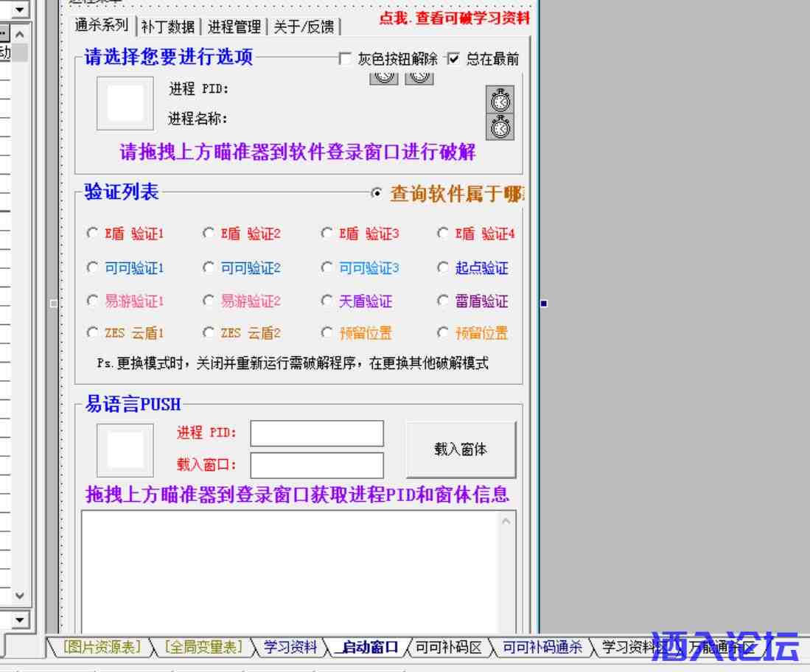
Task: Click the 请选择您要进行选项 group title
Action: coord(168,56)
